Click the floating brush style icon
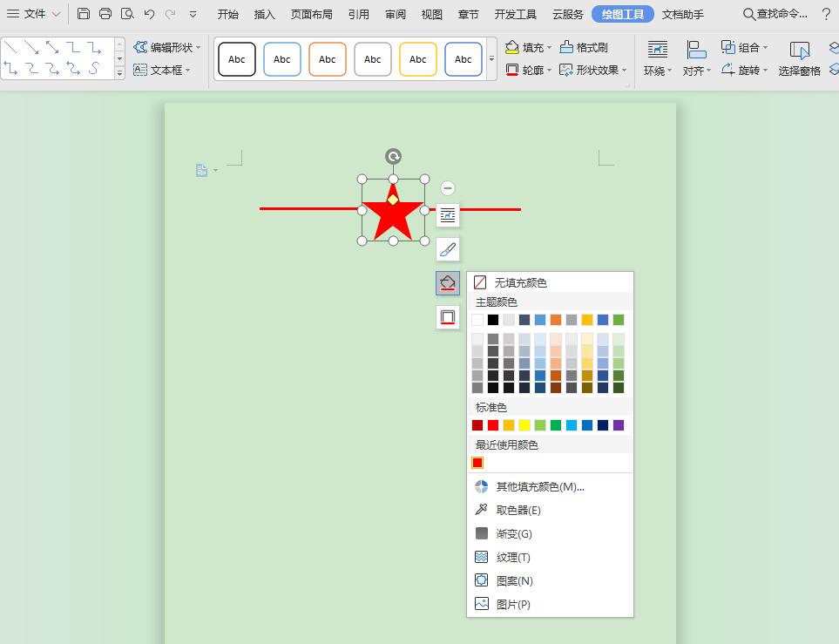 click(x=448, y=249)
